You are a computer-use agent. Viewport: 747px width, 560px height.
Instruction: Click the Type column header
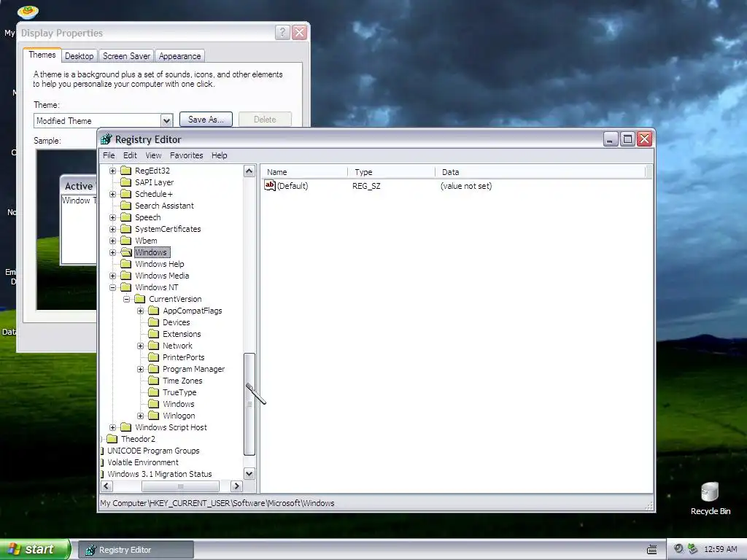coord(391,172)
